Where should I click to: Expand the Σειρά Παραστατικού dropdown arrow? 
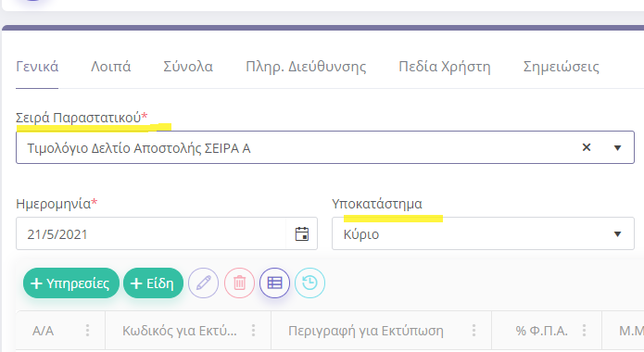point(617,148)
